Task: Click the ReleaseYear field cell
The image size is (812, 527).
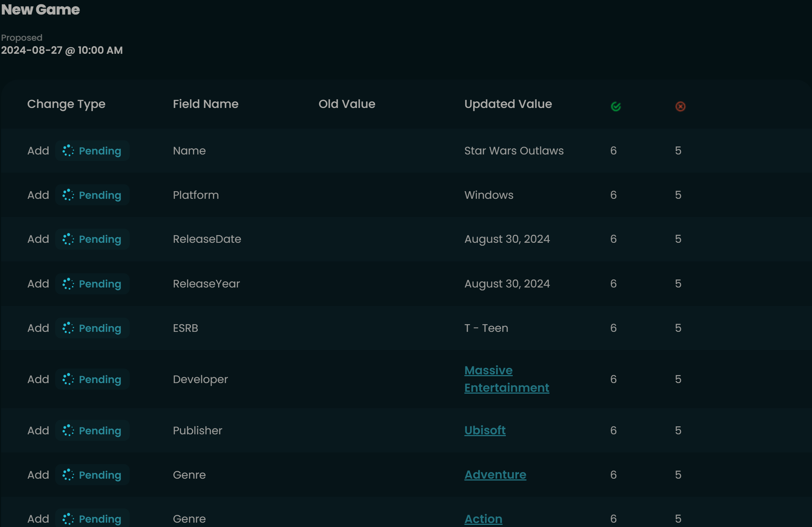Action: (206, 283)
